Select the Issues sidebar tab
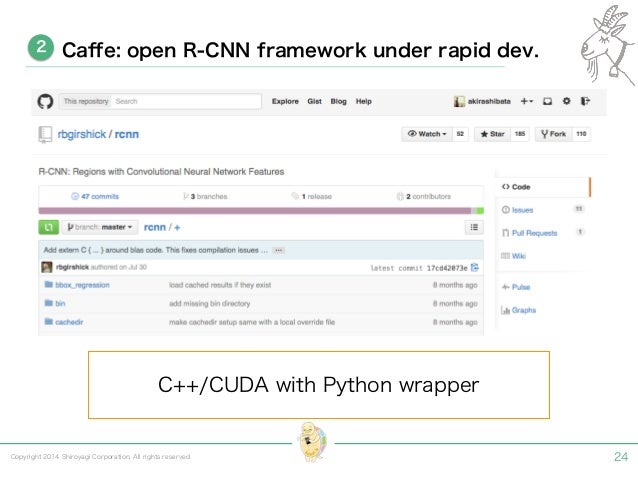638x479 pixels. [542, 210]
